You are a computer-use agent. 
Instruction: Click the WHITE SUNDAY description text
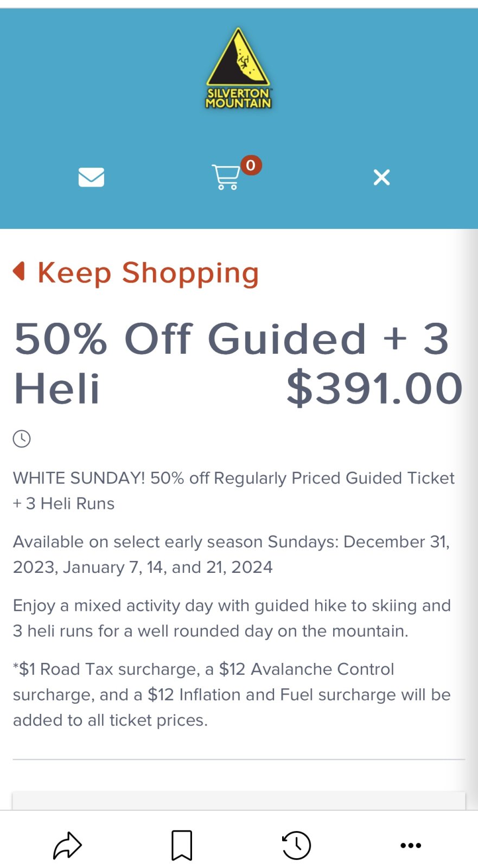(233, 490)
